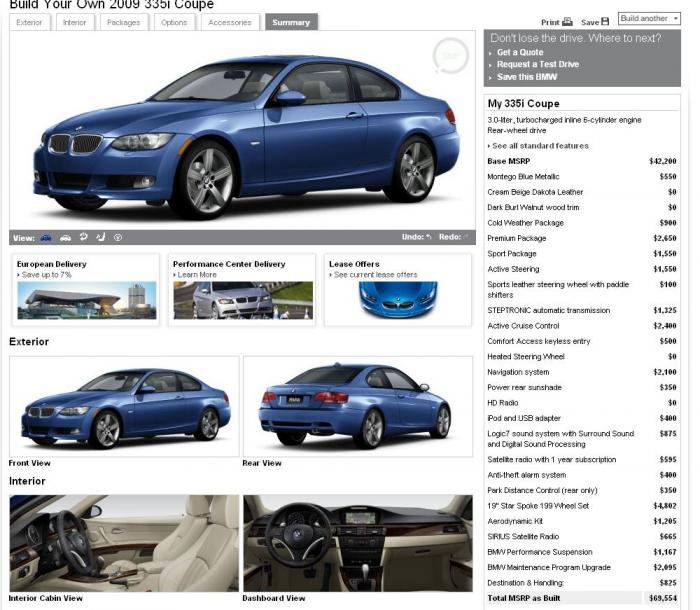The image size is (700, 610).
Task: Click the European Delivery building image
Action: (86, 300)
